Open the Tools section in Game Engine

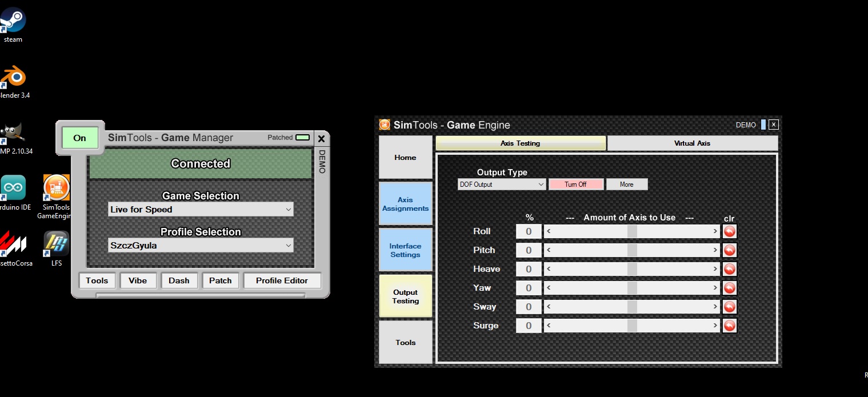click(405, 342)
